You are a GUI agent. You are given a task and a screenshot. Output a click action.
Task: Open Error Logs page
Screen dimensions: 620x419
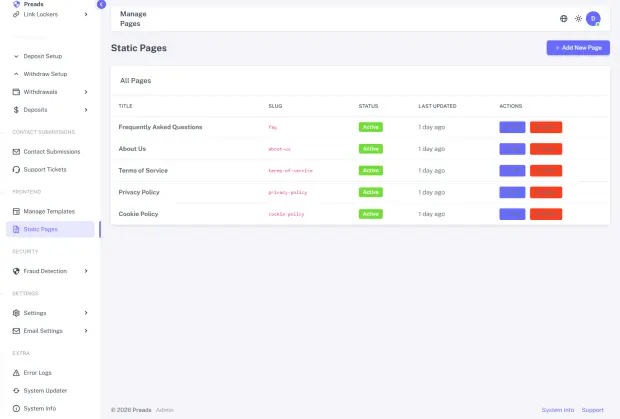[50, 373]
